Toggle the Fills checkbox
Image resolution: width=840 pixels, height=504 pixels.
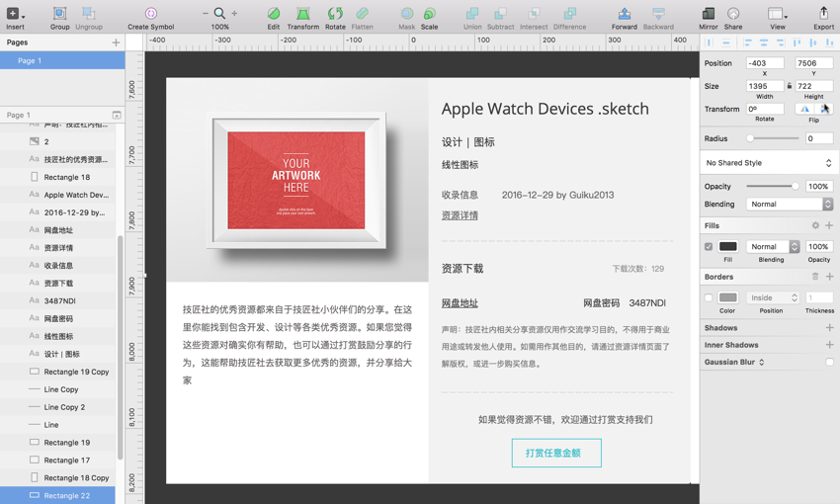click(x=709, y=247)
